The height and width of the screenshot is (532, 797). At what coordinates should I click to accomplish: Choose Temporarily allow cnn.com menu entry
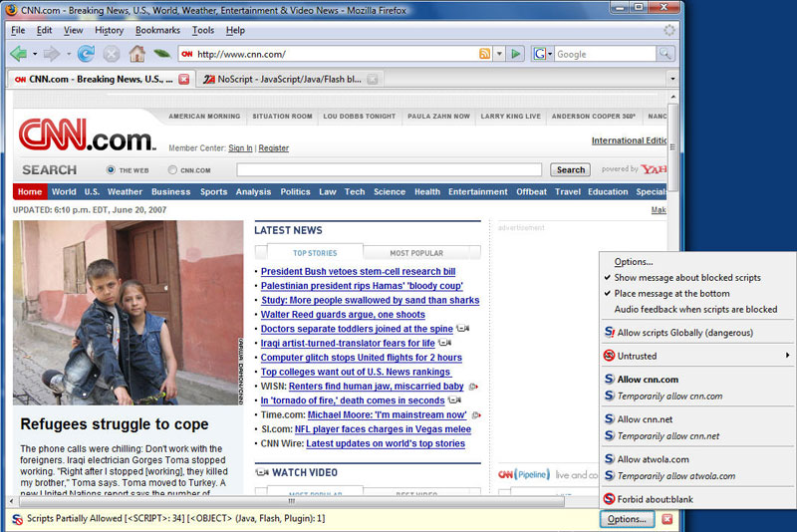tap(669, 397)
